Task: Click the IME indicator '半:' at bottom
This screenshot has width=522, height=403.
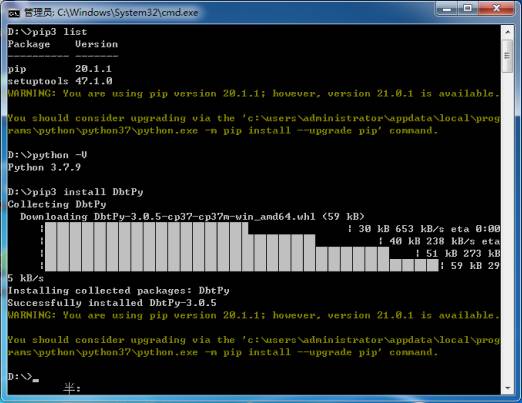Action: 72,388
